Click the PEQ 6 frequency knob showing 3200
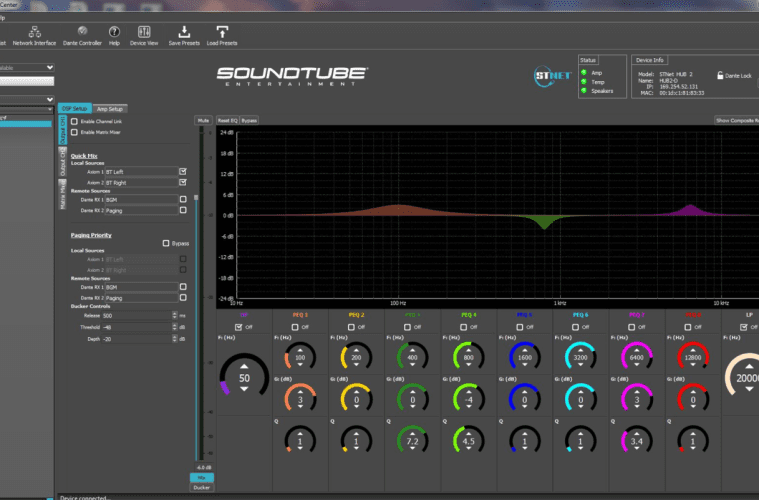Screen dimensions: 759x500 [x=580, y=357]
